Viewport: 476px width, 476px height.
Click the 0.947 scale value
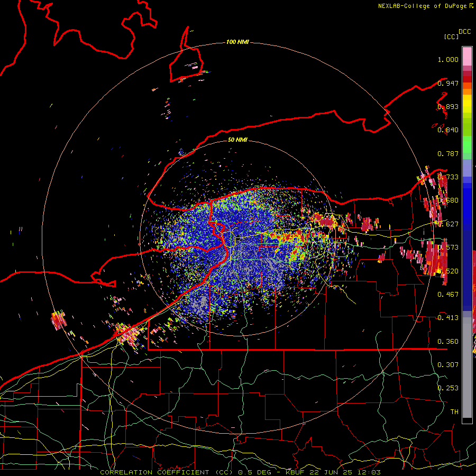coord(448,83)
